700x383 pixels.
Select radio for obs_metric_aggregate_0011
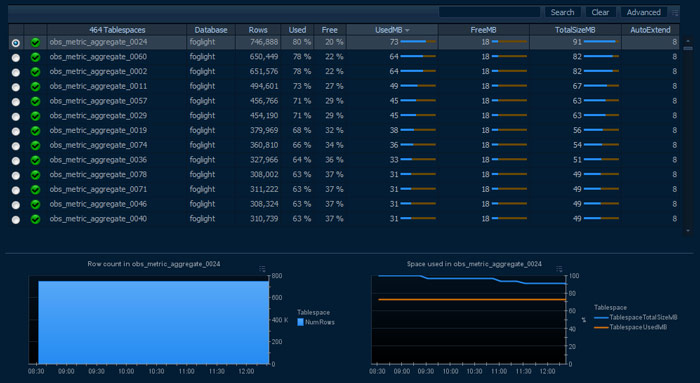coord(16,87)
